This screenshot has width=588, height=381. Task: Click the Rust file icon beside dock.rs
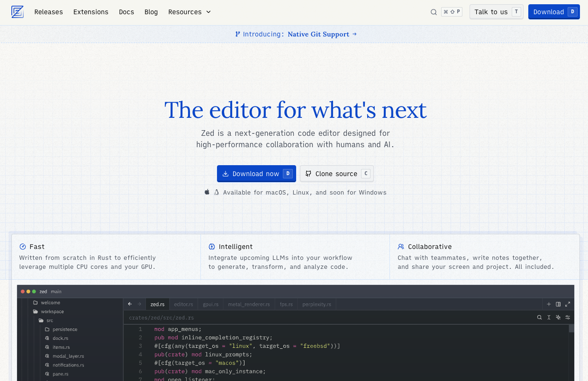pos(47,338)
